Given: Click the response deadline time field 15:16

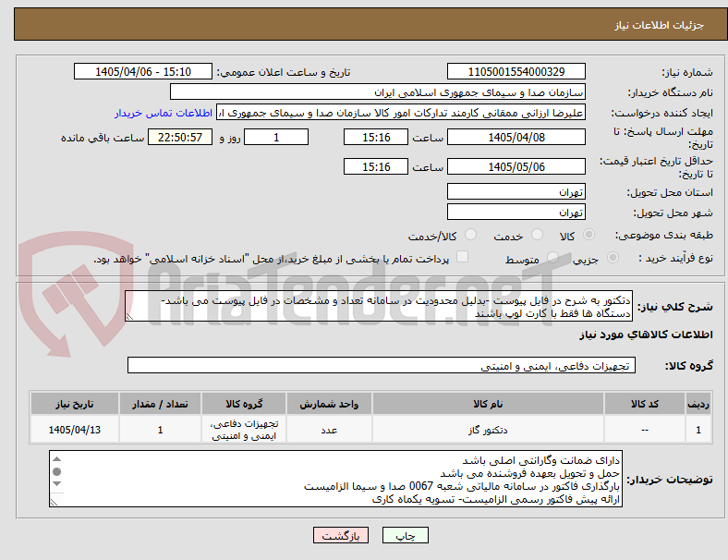Looking at the screenshot, I should (376, 137).
